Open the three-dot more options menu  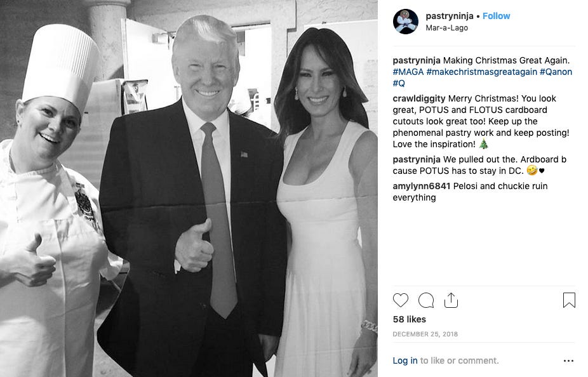pos(568,361)
